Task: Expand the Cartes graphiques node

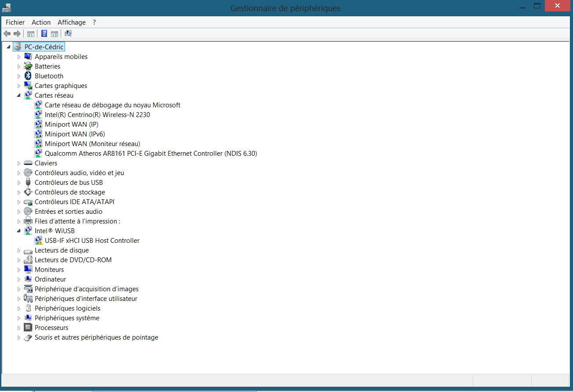Action: (19, 86)
